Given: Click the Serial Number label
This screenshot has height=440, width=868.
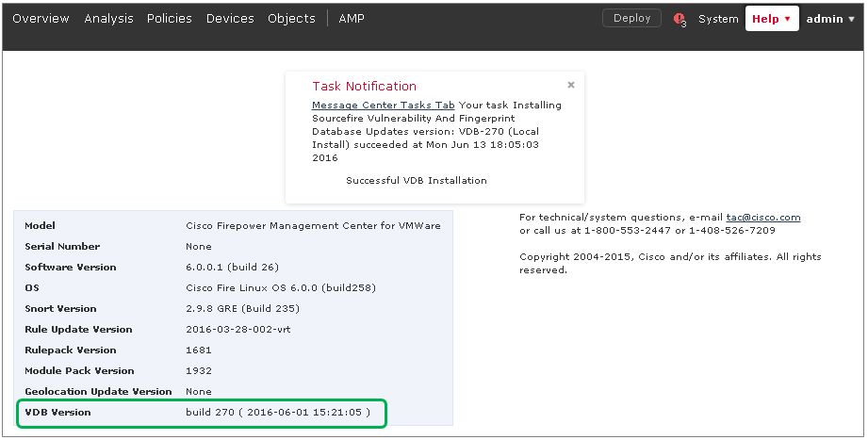Looking at the screenshot, I should [x=62, y=246].
